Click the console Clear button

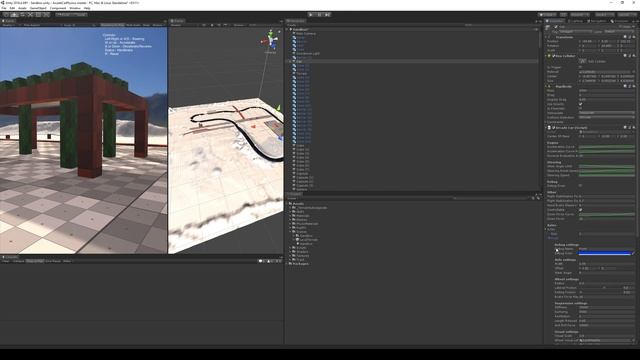coord(6,261)
